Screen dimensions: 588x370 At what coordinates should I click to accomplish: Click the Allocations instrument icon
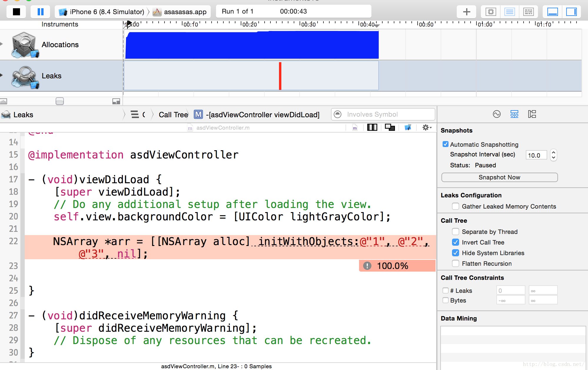pyautogui.click(x=24, y=44)
